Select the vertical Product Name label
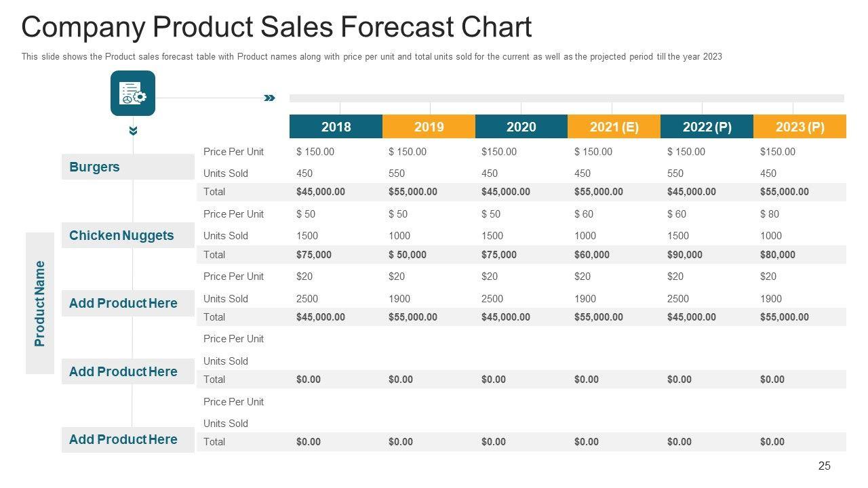The height and width of the screenshot is (488, 868). (x=40, y=303)
